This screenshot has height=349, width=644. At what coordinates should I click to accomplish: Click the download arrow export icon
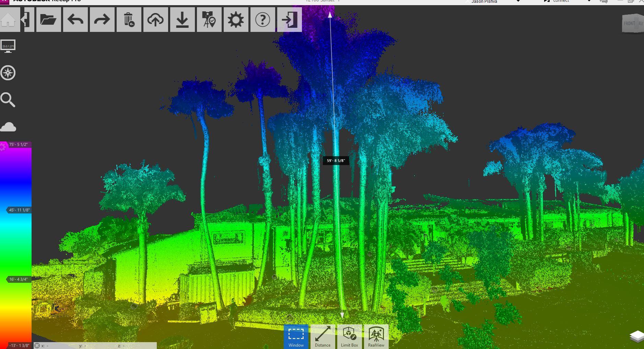click(x=182, y=20)
